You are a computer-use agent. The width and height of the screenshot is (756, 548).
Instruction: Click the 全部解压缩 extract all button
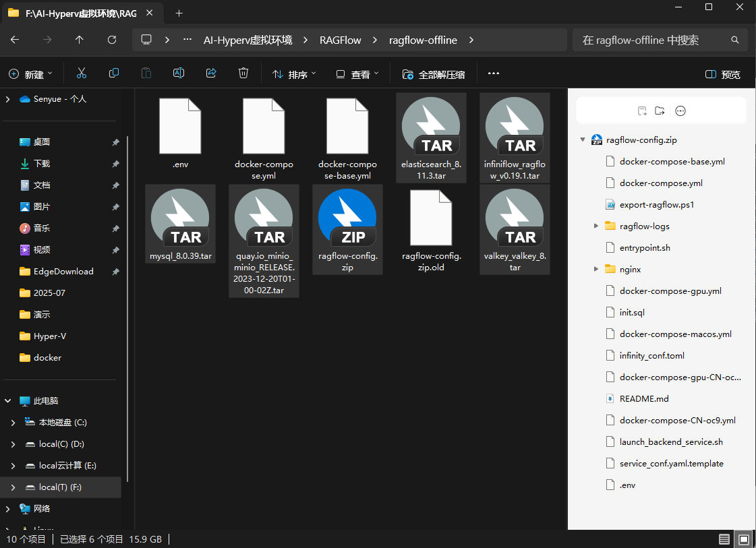(x=434, y=74)
